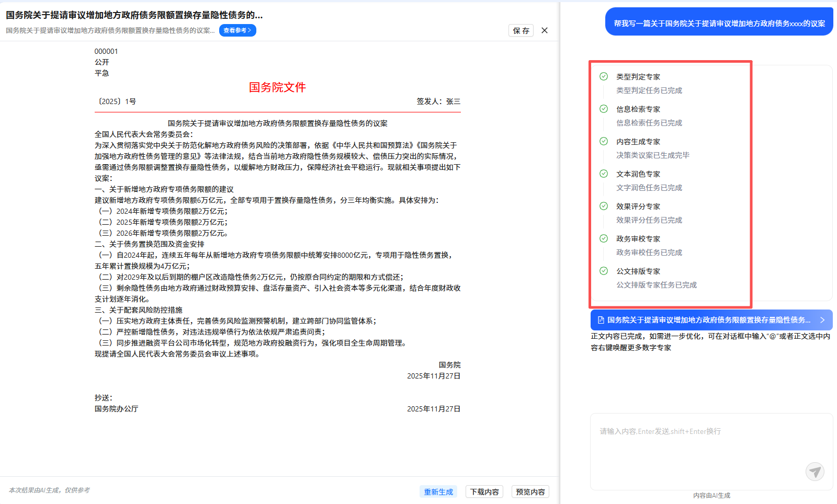This screenshot has width=837, height=504.
Task: Click the 信息检索专家 check icon
Action: coord(604,109)
